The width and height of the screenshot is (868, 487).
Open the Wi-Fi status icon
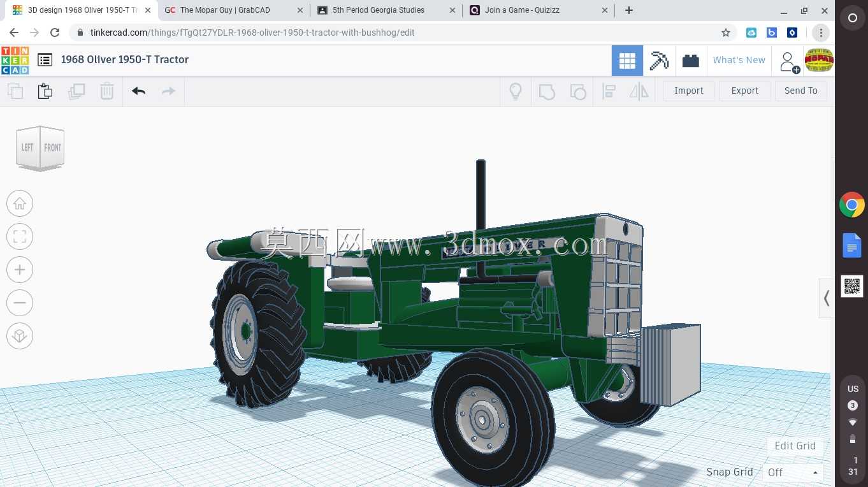(x=853, y=422)
